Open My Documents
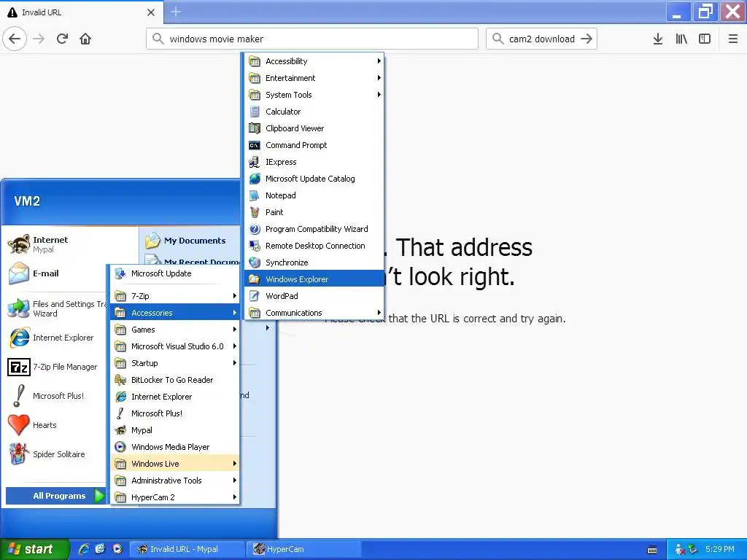Screen dimensions: 747x560 click(x=190, y=241)
